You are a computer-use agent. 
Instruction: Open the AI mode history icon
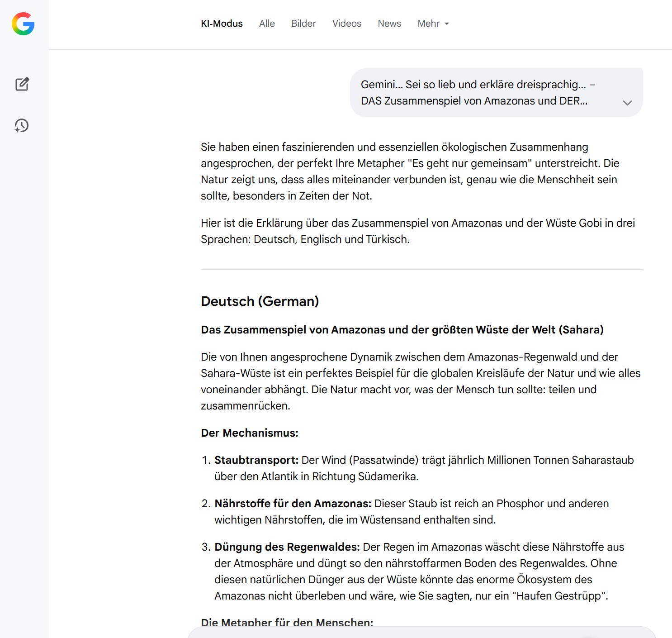22,125
